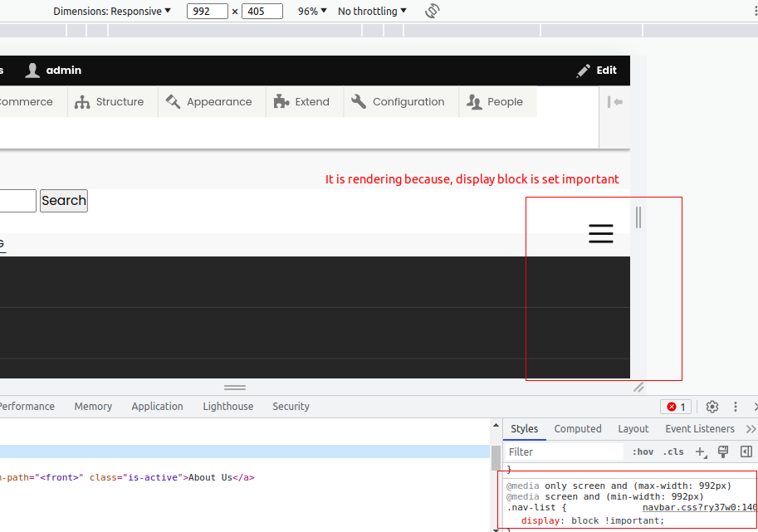
Task: Open DevTools settings gear
Action: click(712, 407)
